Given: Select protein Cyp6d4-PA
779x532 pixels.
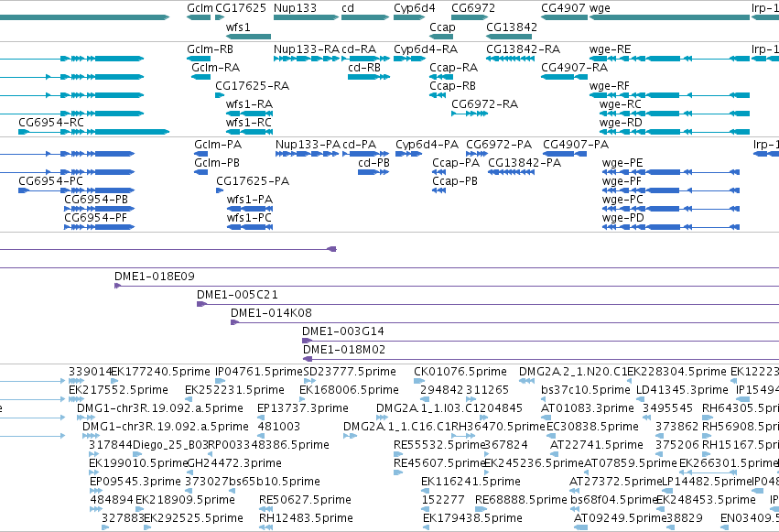Looking at the screenshot, I should tap(427, 145).
